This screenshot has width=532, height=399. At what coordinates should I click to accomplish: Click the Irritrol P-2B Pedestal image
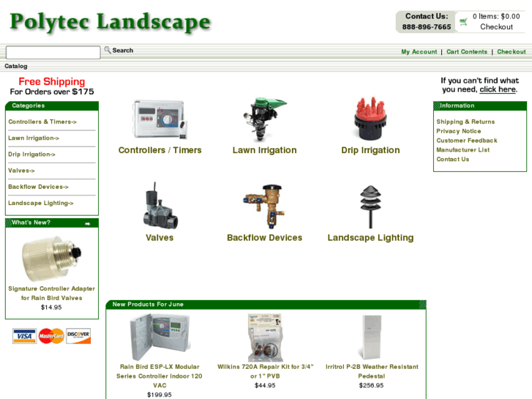[x=372, y=337]
